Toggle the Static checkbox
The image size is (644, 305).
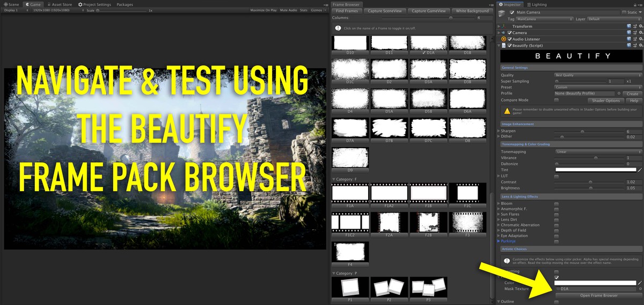point(624,12)
